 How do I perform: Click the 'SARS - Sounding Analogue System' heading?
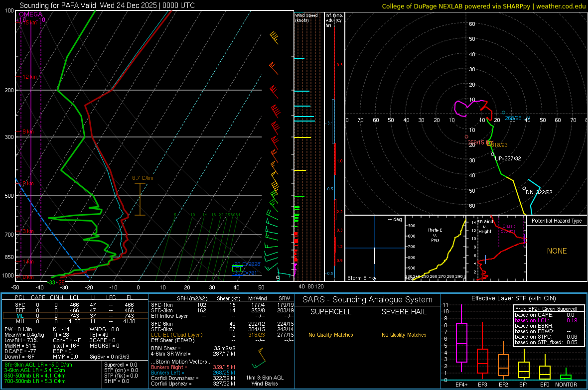coord(368,300)
